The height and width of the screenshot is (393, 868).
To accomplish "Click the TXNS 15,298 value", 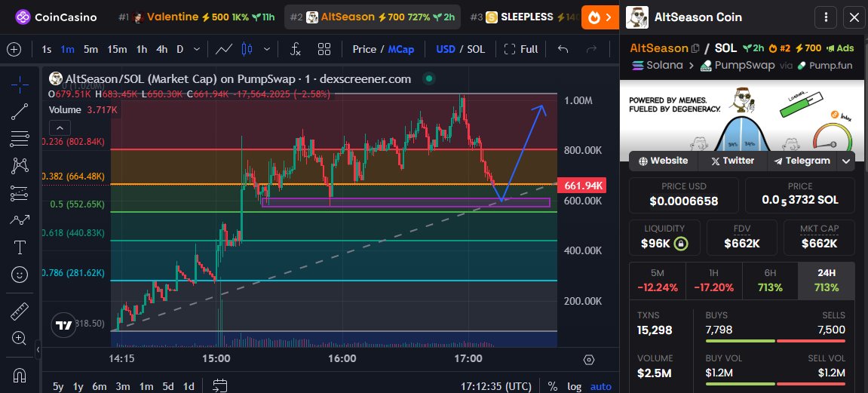I will 655,331.
